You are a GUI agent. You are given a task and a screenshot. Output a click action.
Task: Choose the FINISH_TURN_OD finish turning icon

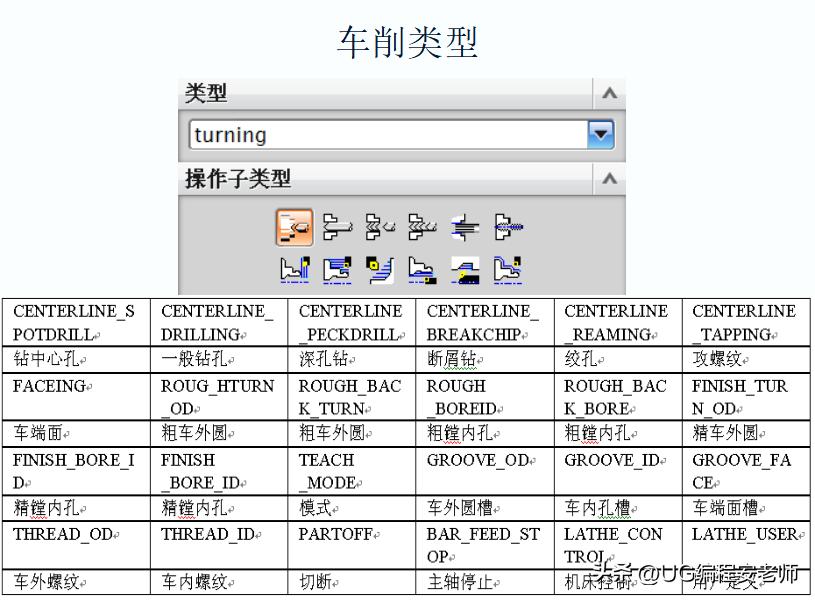pyautogui.click(x=507, y=268)
